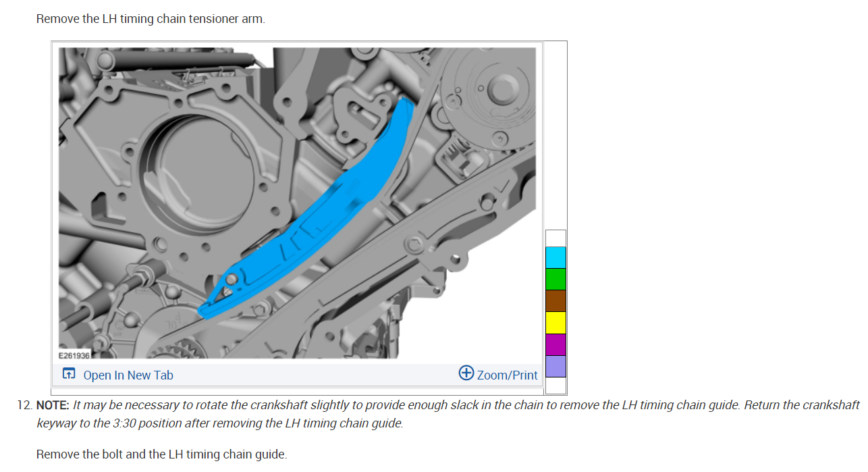Click the NOTE label in step 12
Image resolution: width=868 pixels, height=472 pixels.
(x=53, y=405)
